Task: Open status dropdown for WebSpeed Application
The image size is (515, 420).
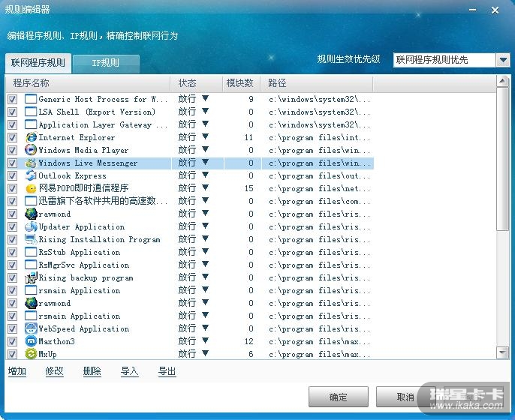Action: (205, 328)
